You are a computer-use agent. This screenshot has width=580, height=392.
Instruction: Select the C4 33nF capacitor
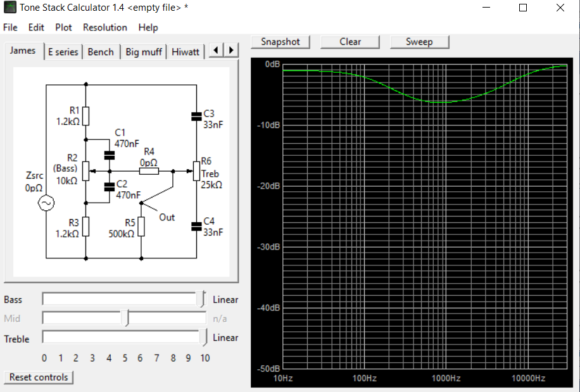point(196,226)
